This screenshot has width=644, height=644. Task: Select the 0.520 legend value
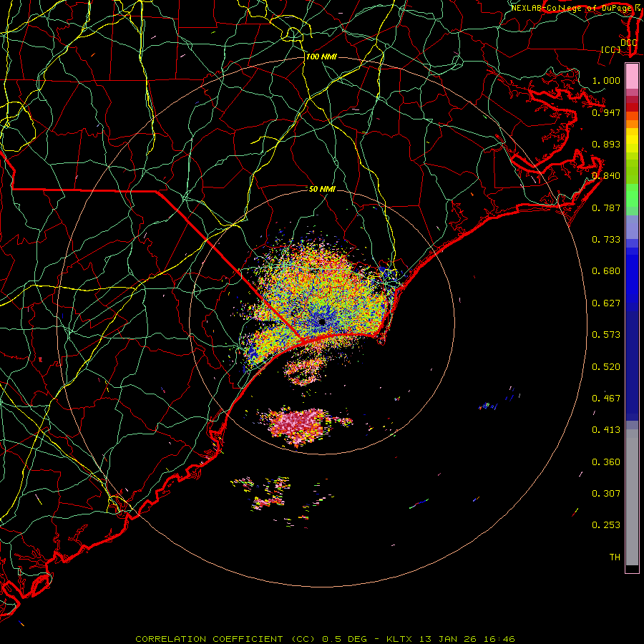pyautogui.click(x=606, y=367)
